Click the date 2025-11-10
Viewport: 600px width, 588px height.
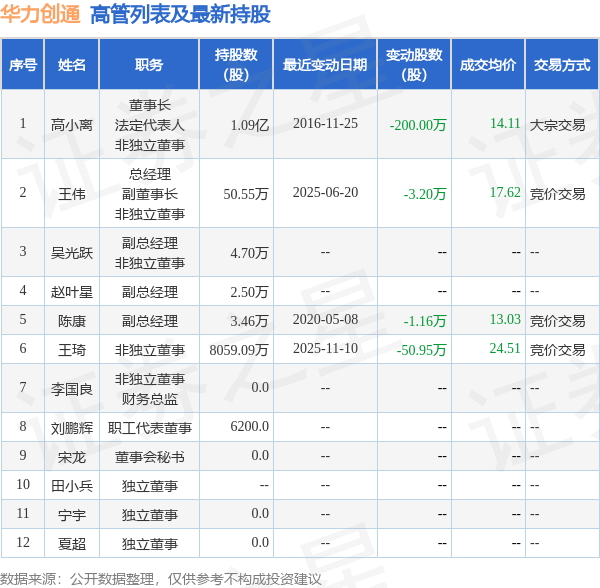click(325, 348)
